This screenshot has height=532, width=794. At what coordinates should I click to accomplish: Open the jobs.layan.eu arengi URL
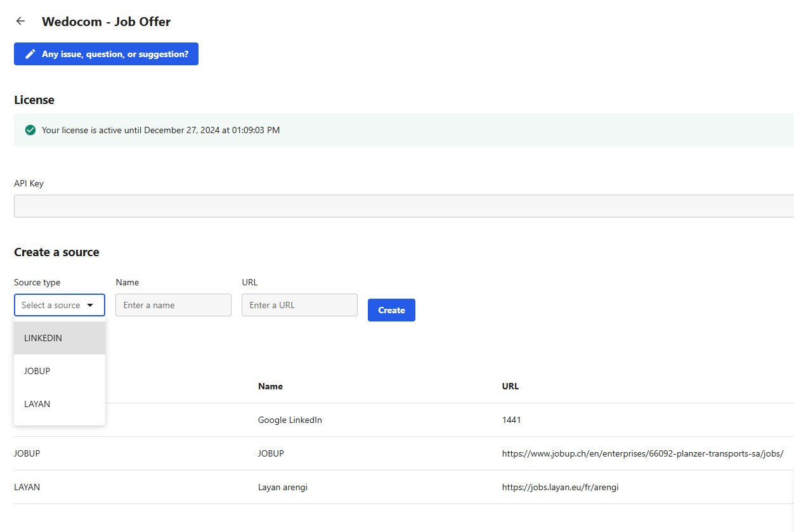tap(560, 487)
